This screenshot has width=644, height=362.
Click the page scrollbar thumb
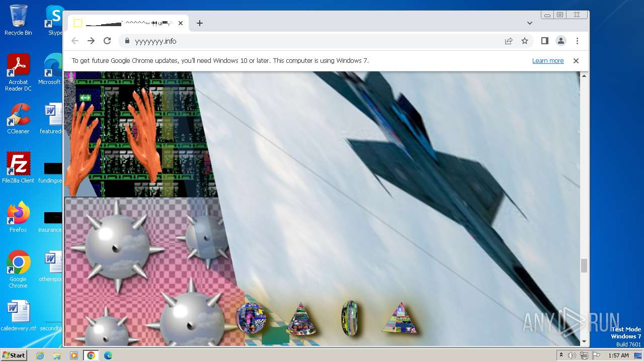584,265
